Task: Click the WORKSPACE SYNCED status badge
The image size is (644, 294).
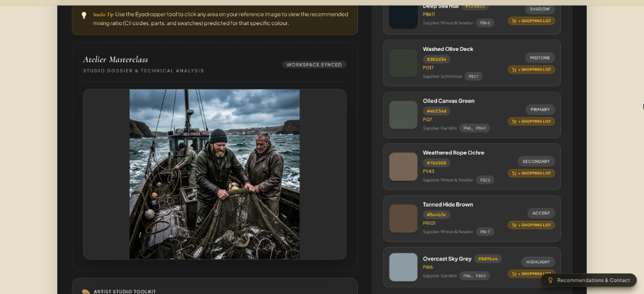Action: point(314,65)
